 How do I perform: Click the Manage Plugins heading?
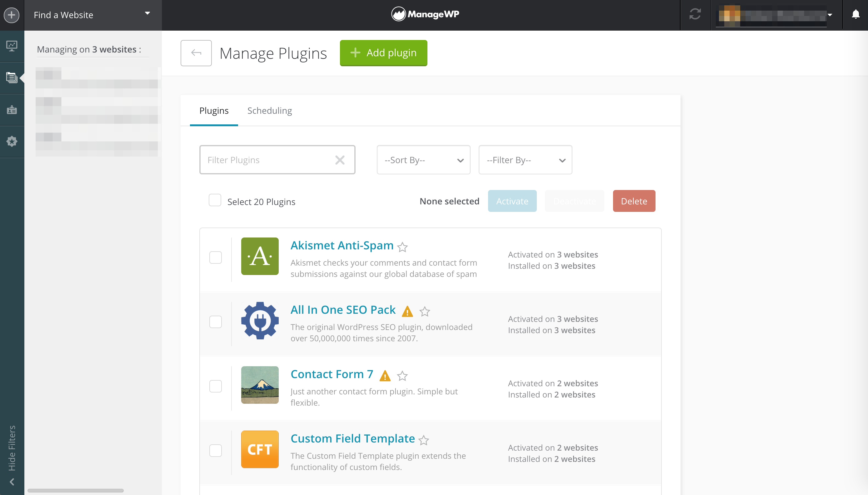pos(273,53)
